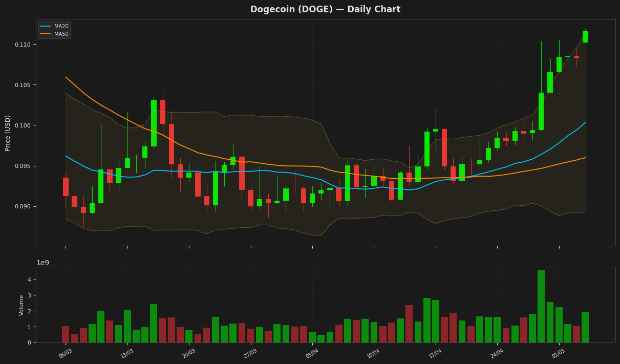
Task: Click the 20/03 date label
Action: [189, 353]
